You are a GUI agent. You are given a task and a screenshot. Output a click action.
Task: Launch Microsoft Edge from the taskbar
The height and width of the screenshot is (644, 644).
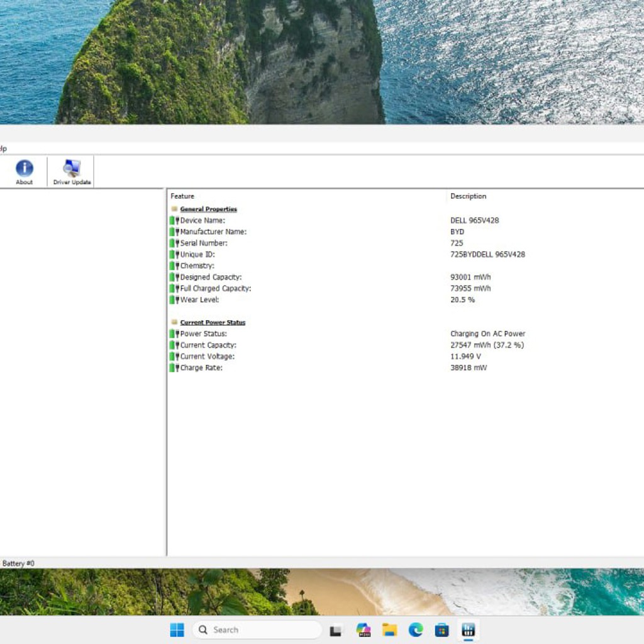point(416,630)
